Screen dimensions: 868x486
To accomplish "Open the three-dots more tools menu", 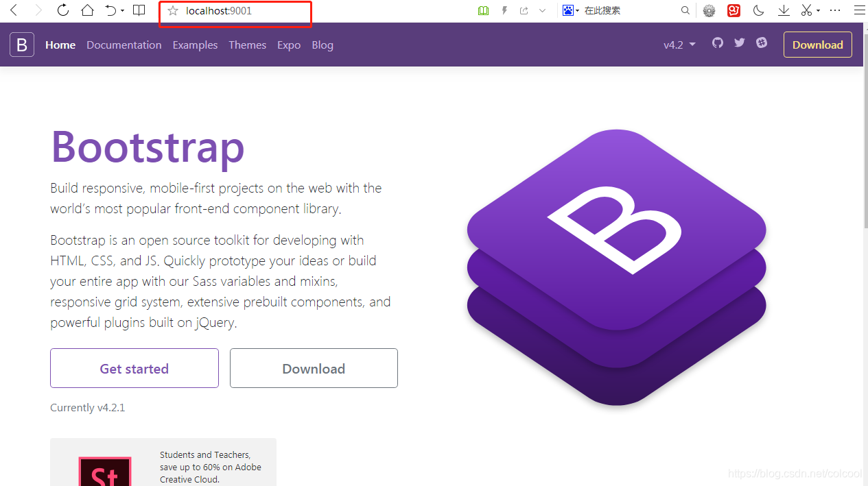I will pos(835,11).
